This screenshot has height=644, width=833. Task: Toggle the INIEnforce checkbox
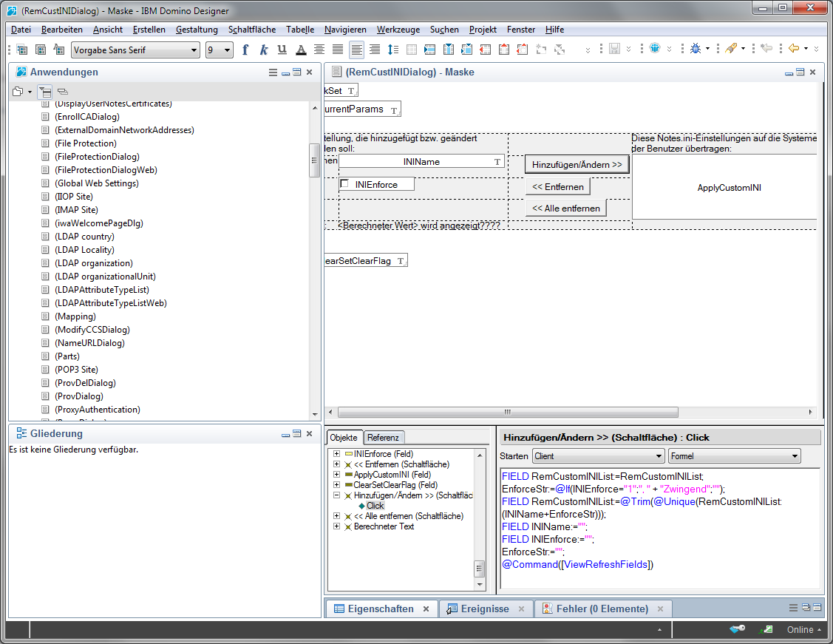pos(344,184)
